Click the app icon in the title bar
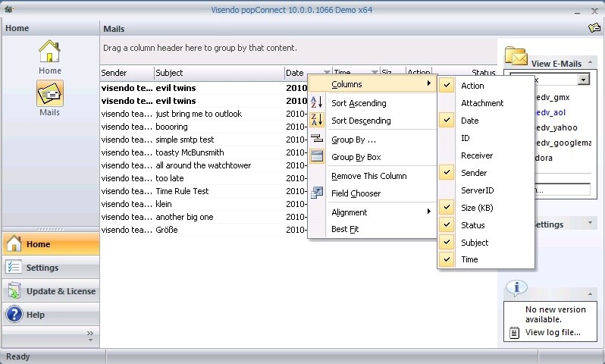The image size is (605, 364). (8, 9)
